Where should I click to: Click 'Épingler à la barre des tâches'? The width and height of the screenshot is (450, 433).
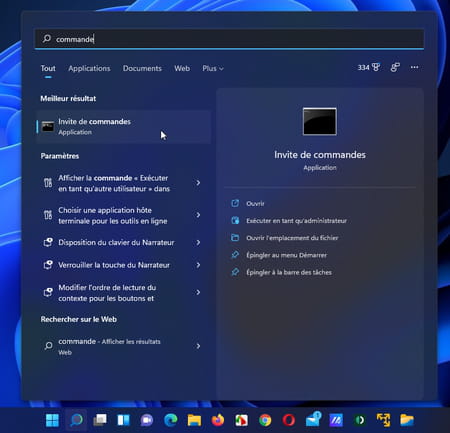(289, 272)
